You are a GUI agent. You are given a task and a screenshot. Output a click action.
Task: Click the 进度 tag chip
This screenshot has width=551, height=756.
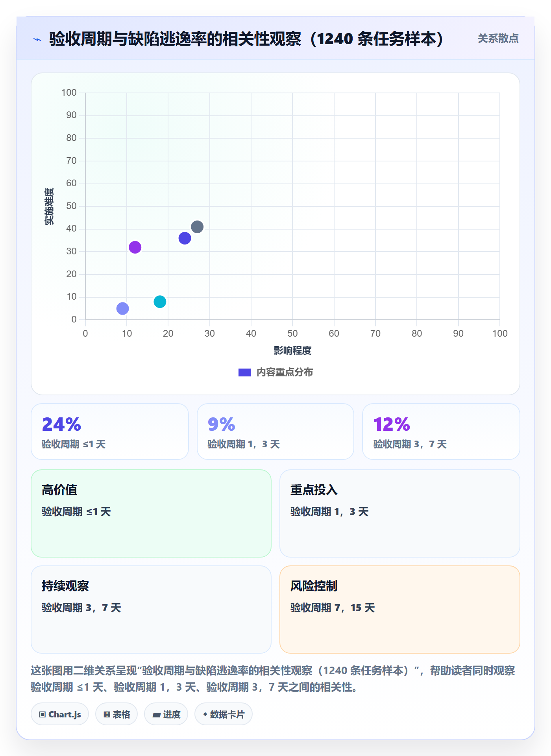pyautogui.click(x=166, y=714)
